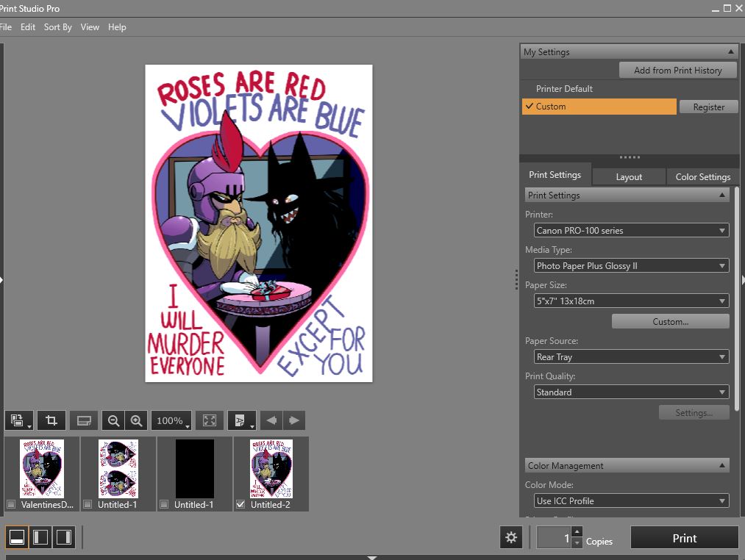The width and height of the screenshot is (745, 560).
Task: Collapse the My Settings section
Action: coord(731,51)
